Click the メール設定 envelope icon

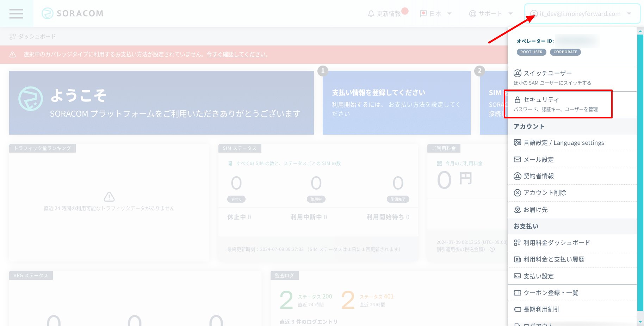pos(517,160)
